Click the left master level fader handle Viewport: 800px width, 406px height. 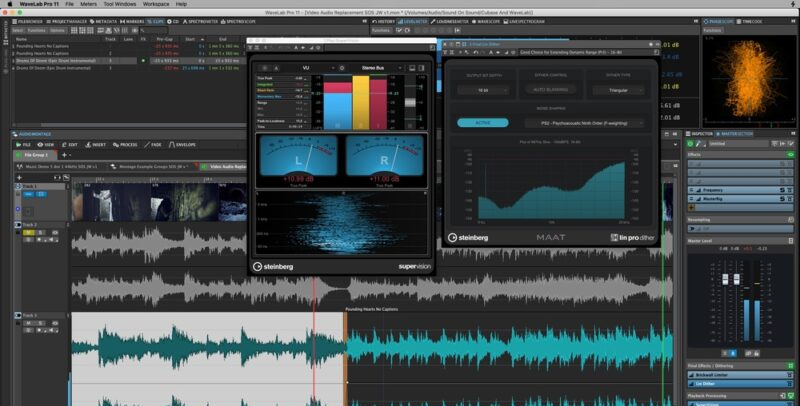[x=725, y=279]
